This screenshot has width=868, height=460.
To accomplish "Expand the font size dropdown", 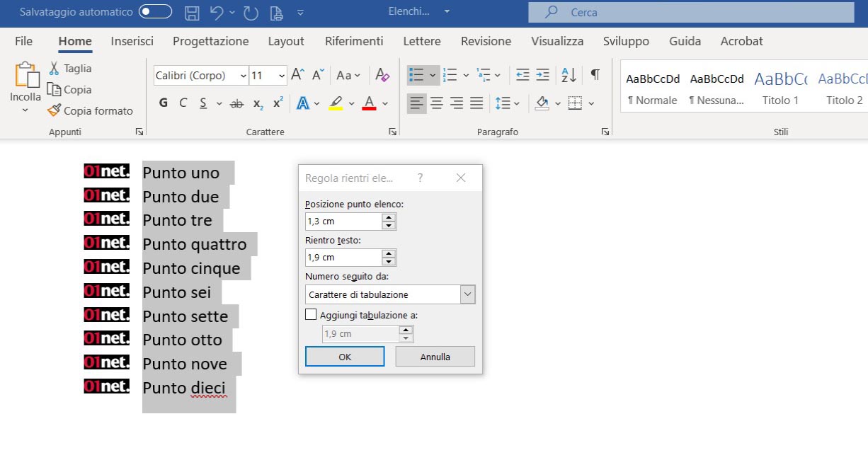I will (x=282, y=75).
